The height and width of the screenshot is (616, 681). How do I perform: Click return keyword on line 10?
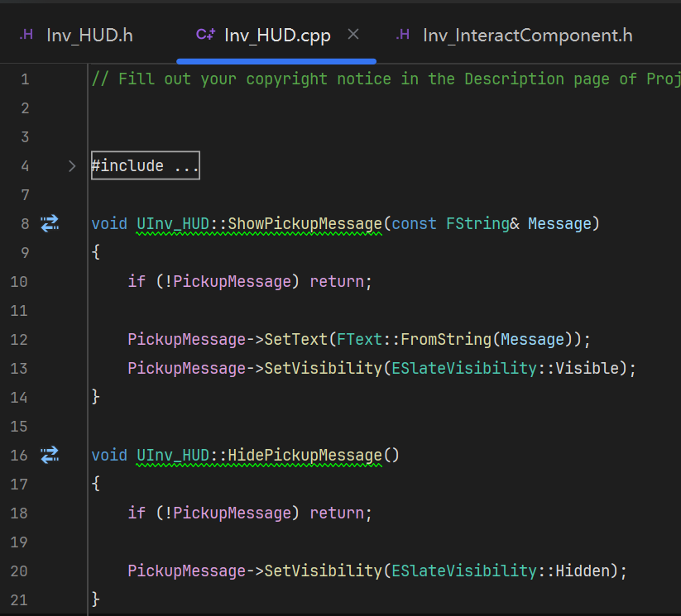click(x=337, y=281)
